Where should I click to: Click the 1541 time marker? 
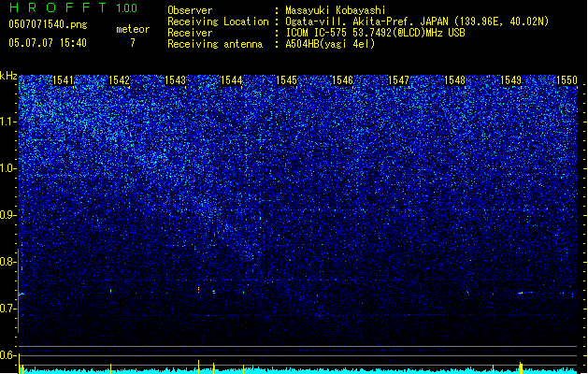[x=63, y=80]
